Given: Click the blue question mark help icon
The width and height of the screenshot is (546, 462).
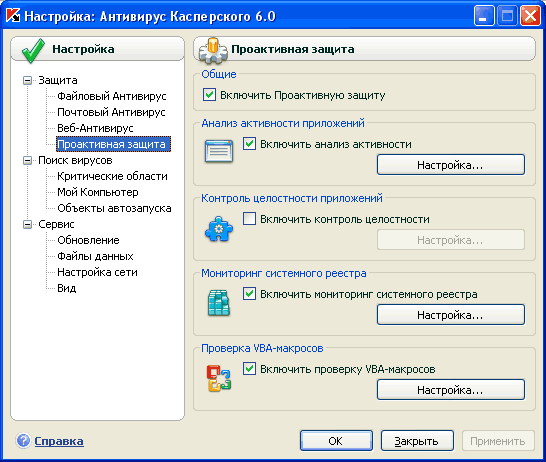Looking at the screenshot, I should pos(23,440).
